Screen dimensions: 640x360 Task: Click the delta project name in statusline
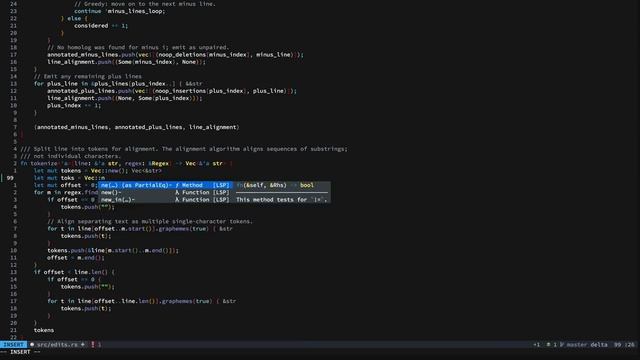[599, 345]
